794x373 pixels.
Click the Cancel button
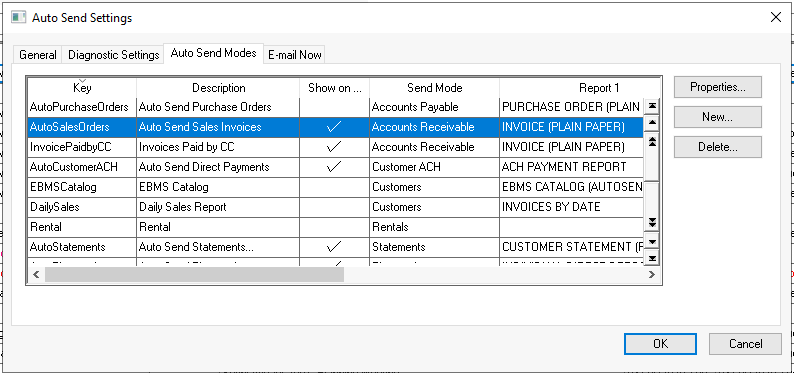pos(745,344)
